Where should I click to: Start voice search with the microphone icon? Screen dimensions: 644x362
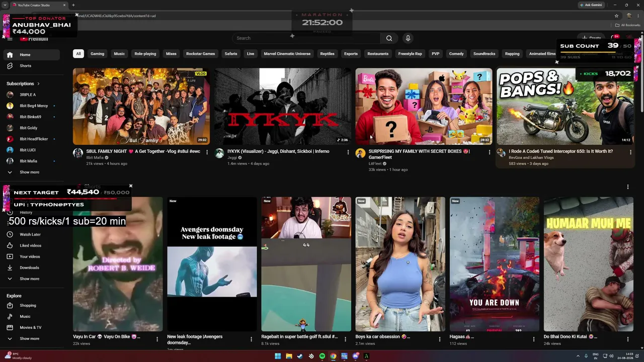tap(408, 38)
